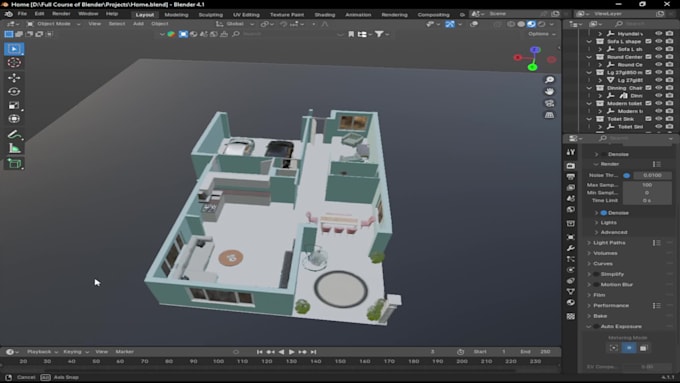This screenshot has height=383, width=680.
Task: Disable render camera for Toilet Sink collection
Action: [670, 119]
